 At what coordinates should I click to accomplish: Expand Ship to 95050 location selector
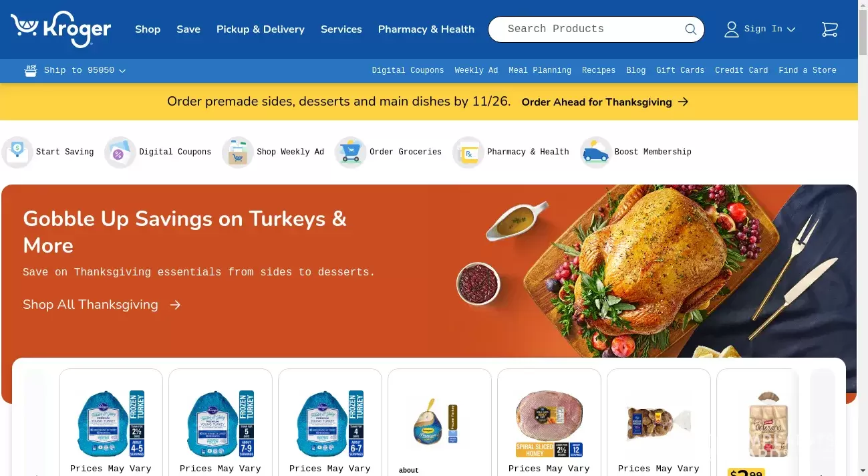click(75, 70)
